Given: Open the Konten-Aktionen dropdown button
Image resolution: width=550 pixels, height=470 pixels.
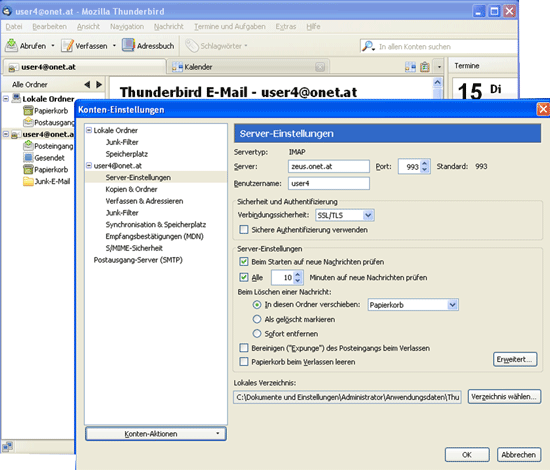Looking at the screenshot, I should pos(156,434).
